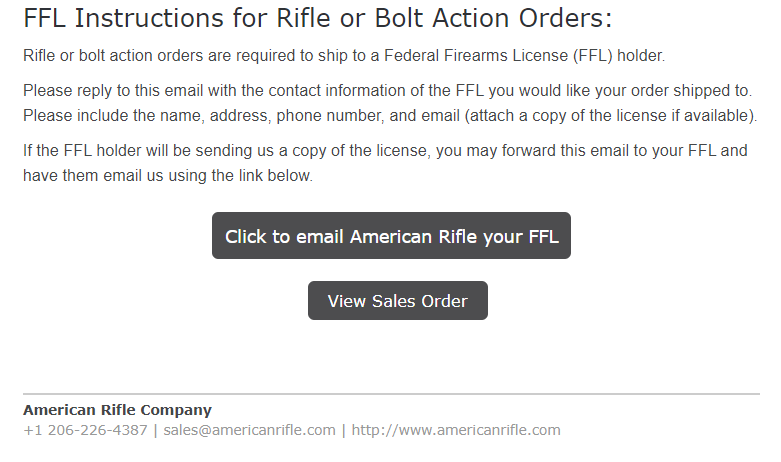Click the 'Please reply to this email' line

pos(388,91)
